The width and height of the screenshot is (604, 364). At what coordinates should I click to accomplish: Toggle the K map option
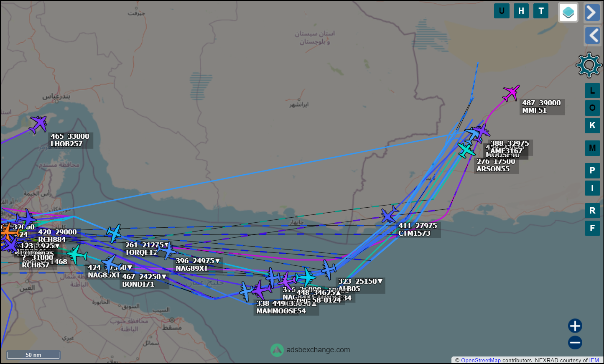coord(592,125)
